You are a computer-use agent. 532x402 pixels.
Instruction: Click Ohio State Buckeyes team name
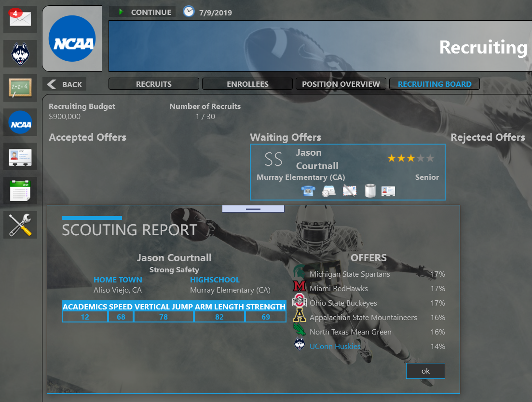[343, 303]
